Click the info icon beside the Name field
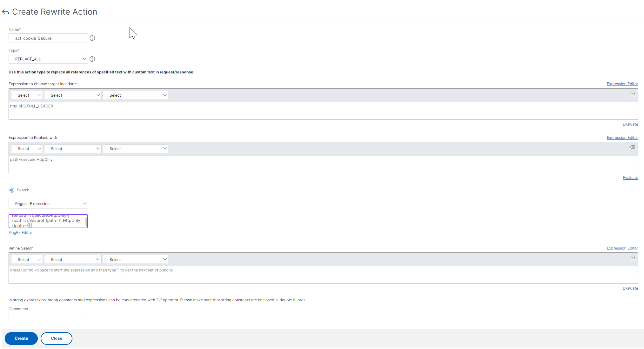The image size is (644, 349). [x=92, y=38]
